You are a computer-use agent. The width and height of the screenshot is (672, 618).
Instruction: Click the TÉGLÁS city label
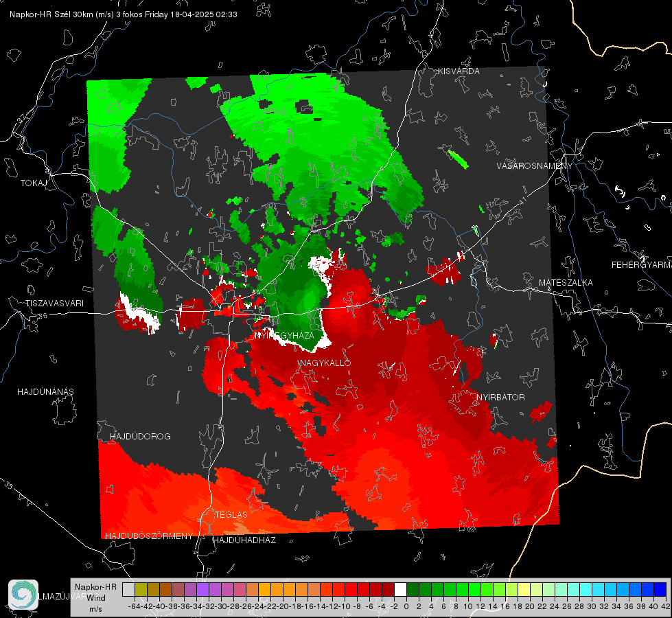pos(231,515)
